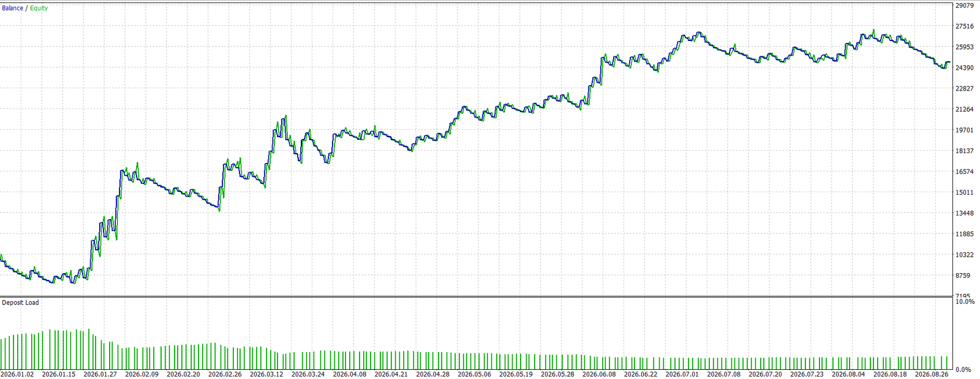
Task: Click the 2026.06.08 date label
Action: coord(599,374)
